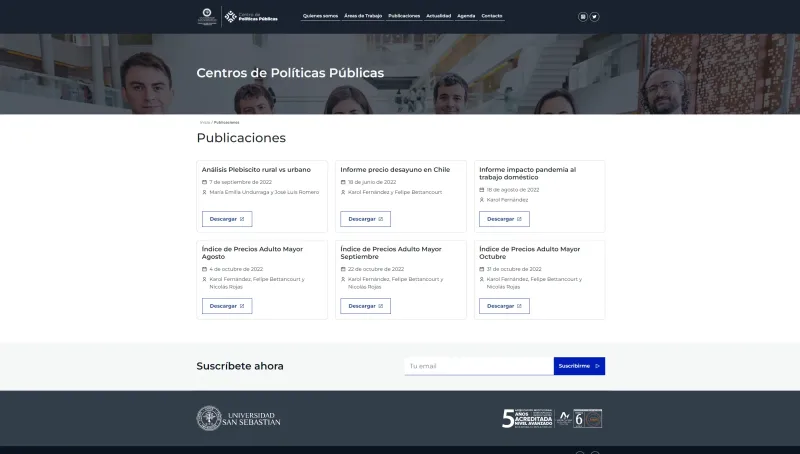
Task: Click the date 31 de octubre de 2022
Action: pos(514,269)
